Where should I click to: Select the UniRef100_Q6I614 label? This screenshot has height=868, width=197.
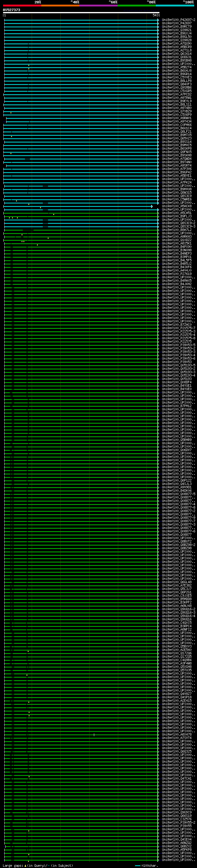pyautogui.click(x=177, y=54)
